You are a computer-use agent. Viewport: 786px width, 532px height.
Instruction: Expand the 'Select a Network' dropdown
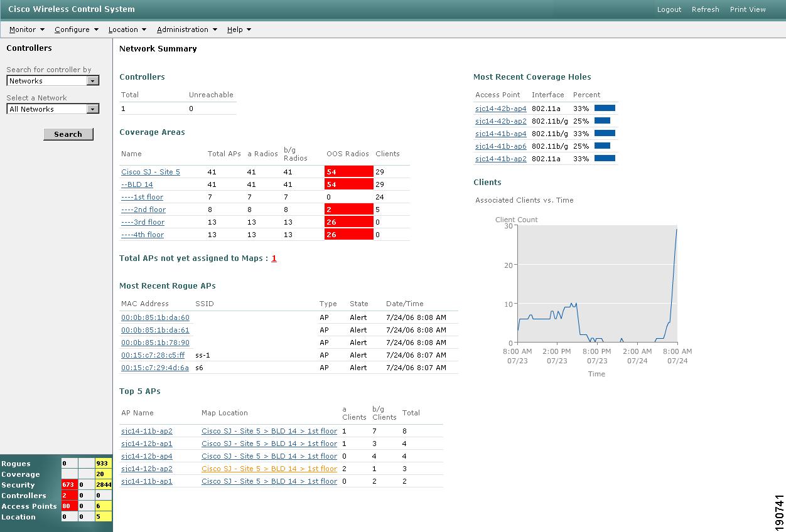(53, 109)
